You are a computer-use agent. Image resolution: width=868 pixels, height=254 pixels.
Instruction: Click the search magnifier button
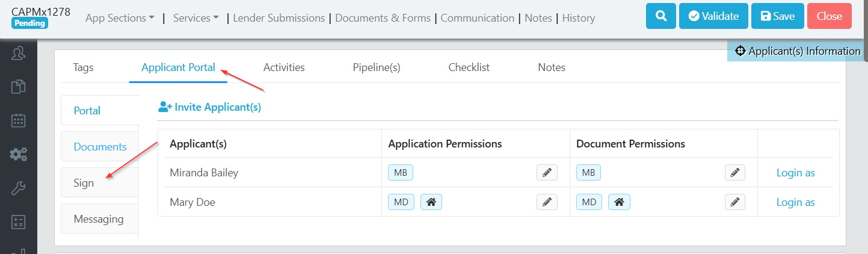[661, 16]
